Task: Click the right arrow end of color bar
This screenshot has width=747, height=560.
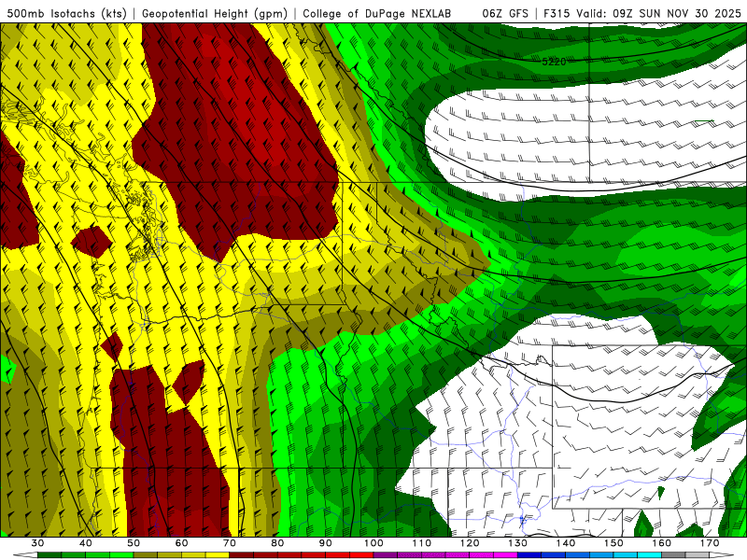Action: click(x=722, y=555)
